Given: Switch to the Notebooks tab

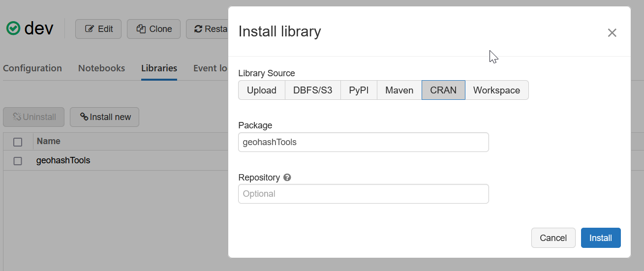Looking at the screenshot, I should pos(101,68).
